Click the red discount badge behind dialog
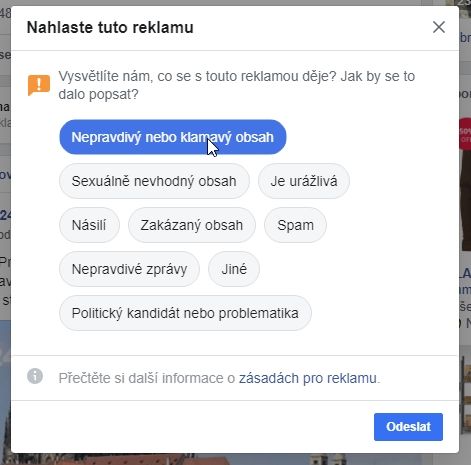This screenshot has width=471, height=465. coord(465,133)
